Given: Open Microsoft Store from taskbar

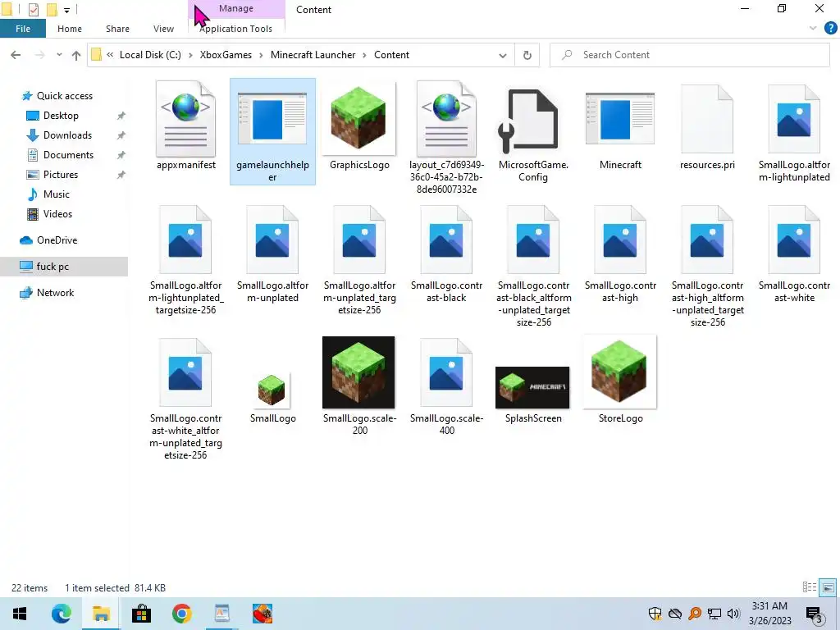Looking at the screenshot, I should [141, 614].
